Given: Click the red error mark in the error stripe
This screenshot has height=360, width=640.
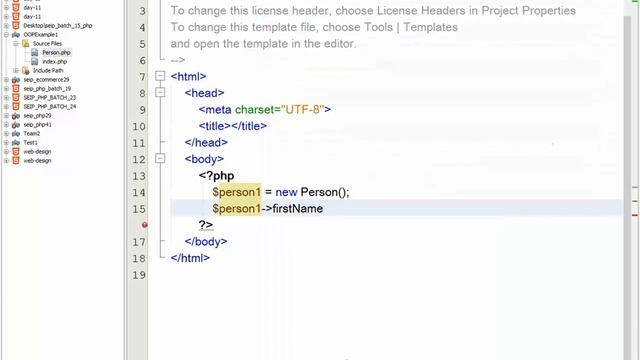Looking at the screenshot, I should (x=635, y=215).
